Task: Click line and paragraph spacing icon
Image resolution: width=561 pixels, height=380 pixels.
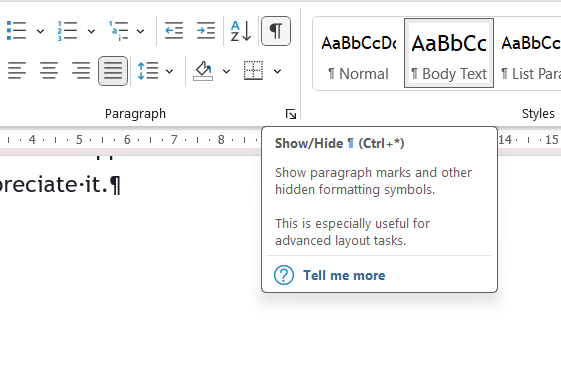Action: coord(148,70)
